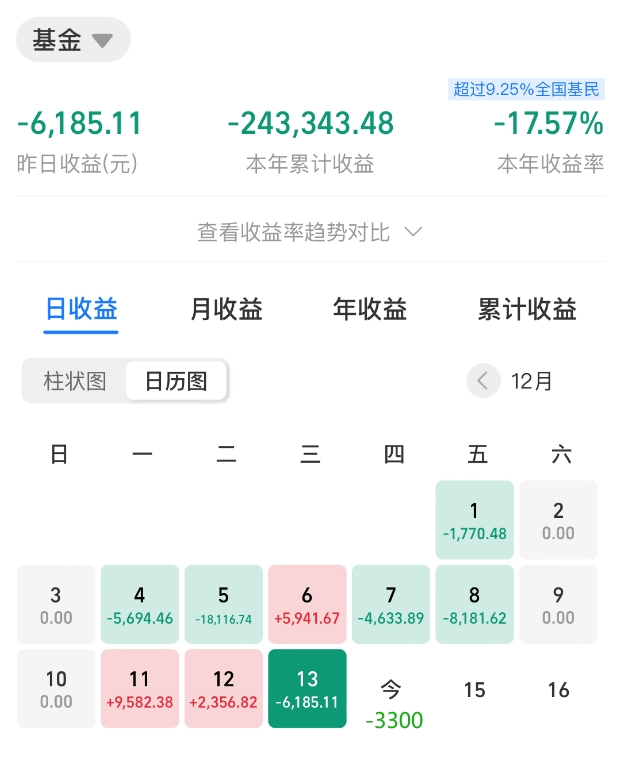Tap the 昨日收益(元) label
This screenshot has width=621, height=762.
coord(77,164)
